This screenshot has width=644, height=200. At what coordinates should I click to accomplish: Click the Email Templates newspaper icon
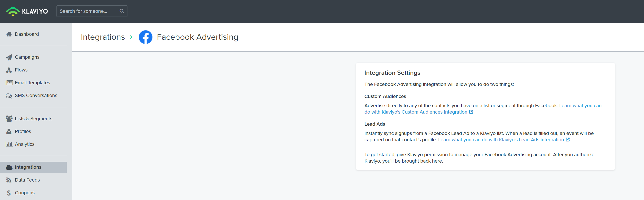point(9,83)
